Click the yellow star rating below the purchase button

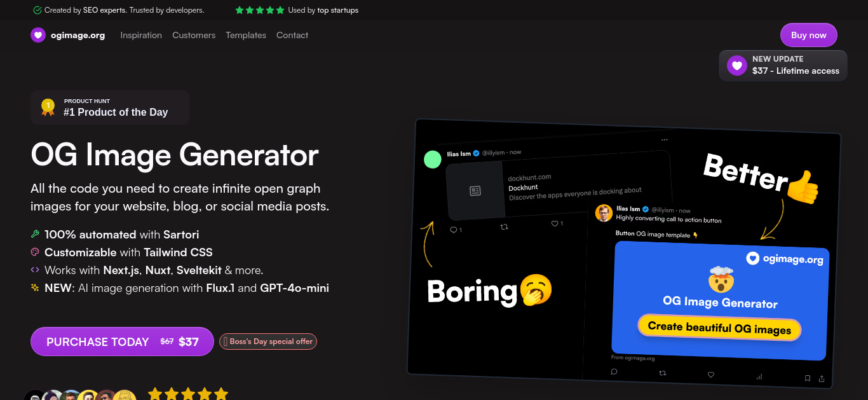[187, 394]
